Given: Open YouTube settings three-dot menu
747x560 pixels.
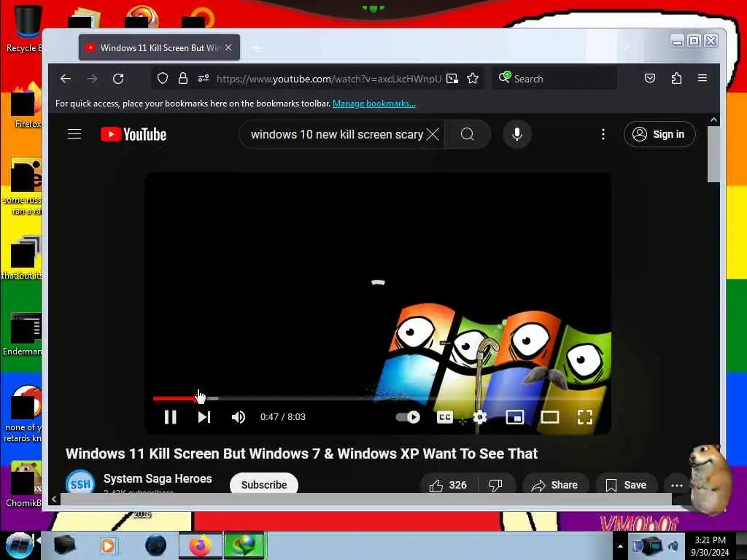Looking at the screenshot, I should [603, 134].
